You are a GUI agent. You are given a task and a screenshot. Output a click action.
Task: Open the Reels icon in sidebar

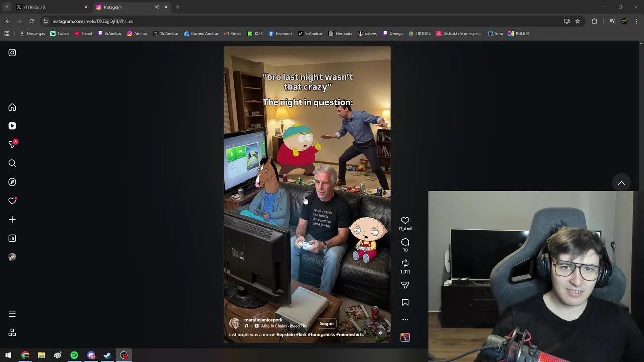pyautogui.click(x=12, y=126)
